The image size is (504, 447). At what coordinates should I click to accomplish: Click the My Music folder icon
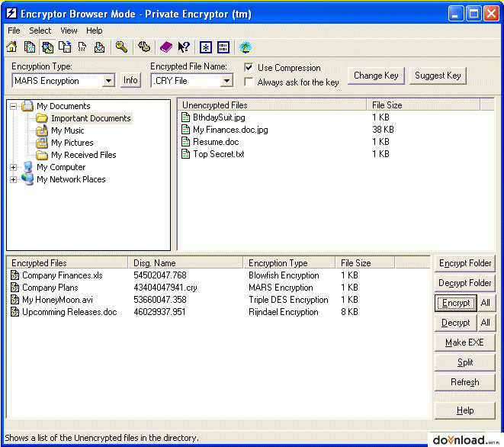[x=42, y=130]
